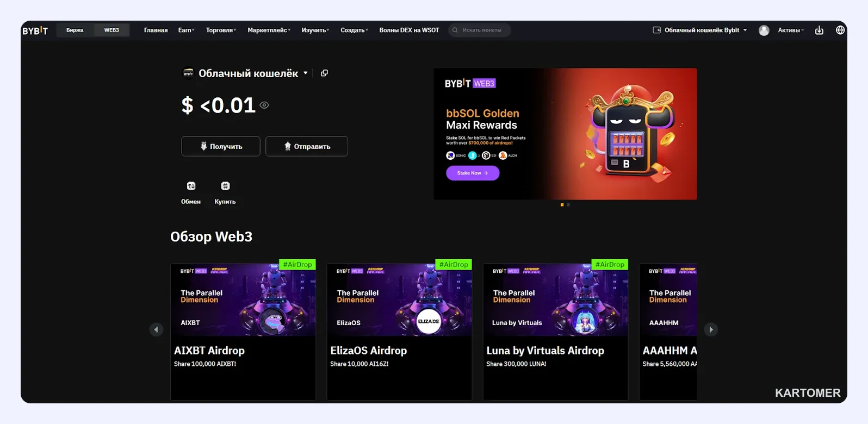This screenshot has width=868, height=424.
Task: Hide balance with the eye icon
Action: click(x=264, y=105)
